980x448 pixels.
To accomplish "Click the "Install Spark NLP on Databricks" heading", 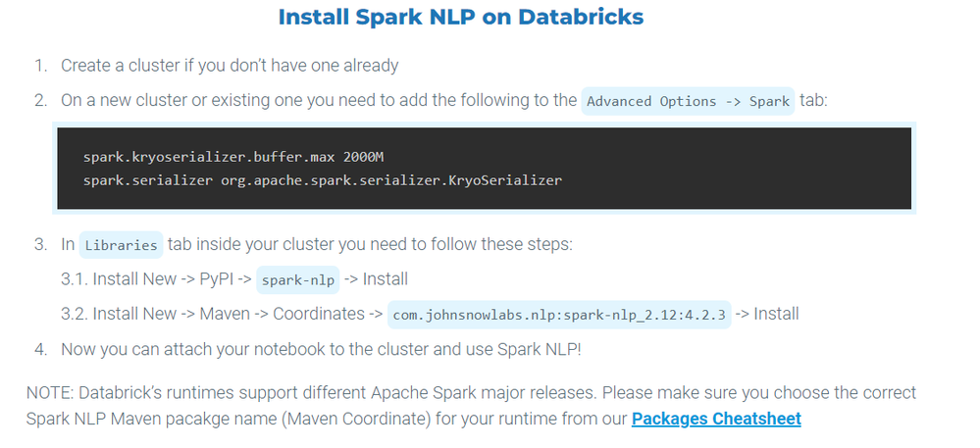I will [461, 18].
